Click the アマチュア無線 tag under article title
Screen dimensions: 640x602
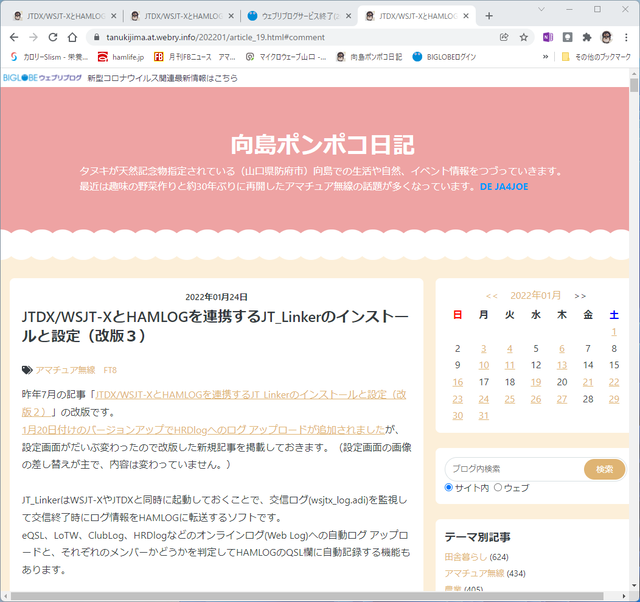coord(65,370)
